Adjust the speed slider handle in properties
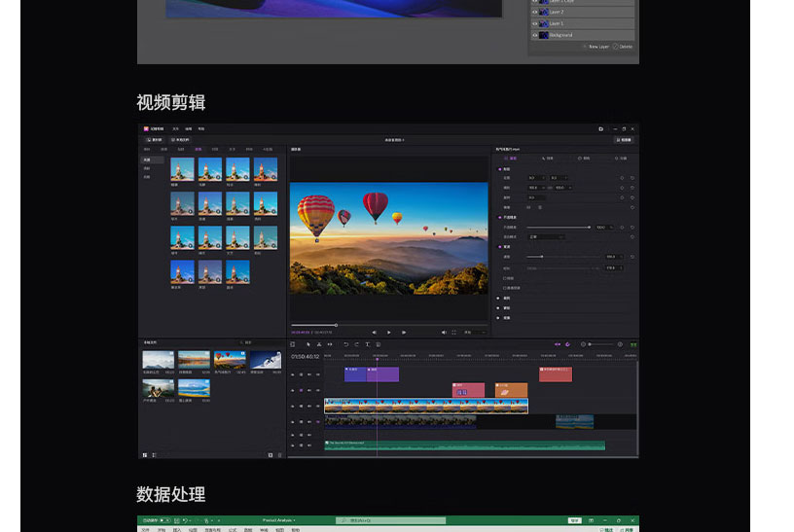 click(542, 257)
